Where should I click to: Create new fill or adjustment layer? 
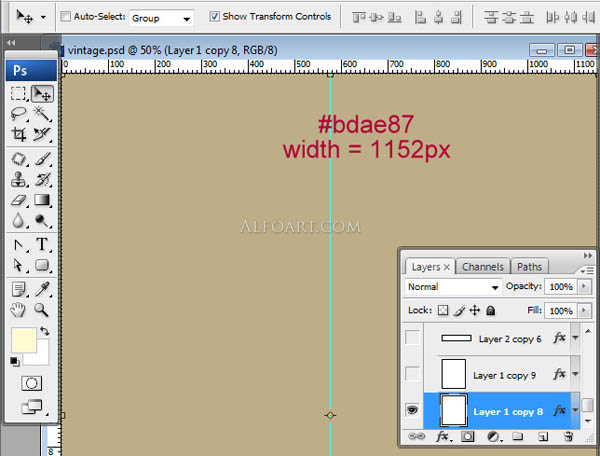[494, 436]
